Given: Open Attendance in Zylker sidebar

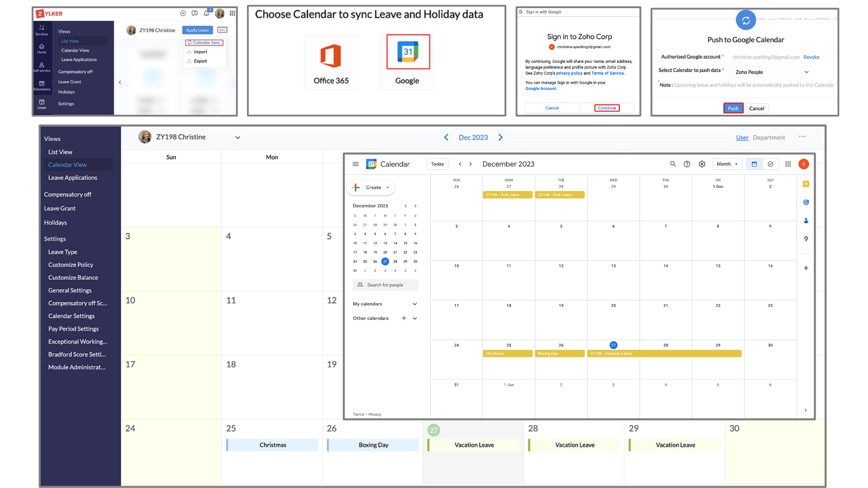Looking at the screenshot, I should click(42, 86).
